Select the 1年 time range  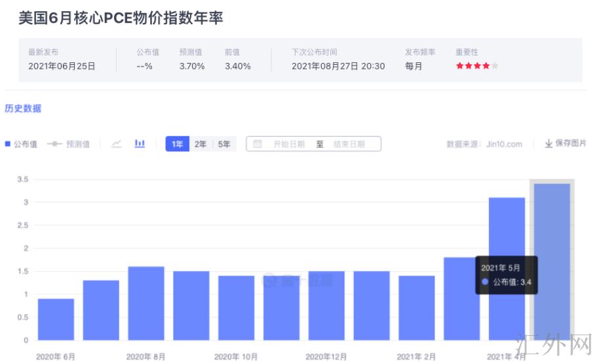(177, 144)
